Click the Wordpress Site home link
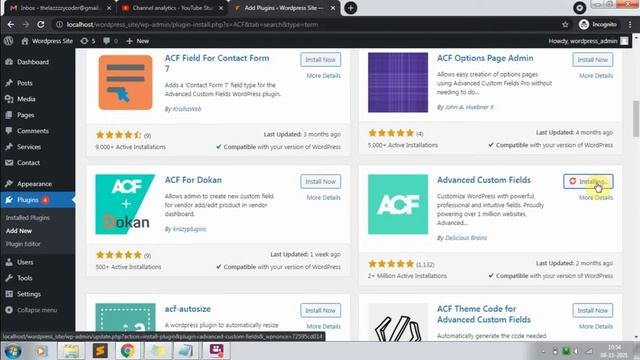The height and width of the screenshot is (360, 640). [47, 41]
